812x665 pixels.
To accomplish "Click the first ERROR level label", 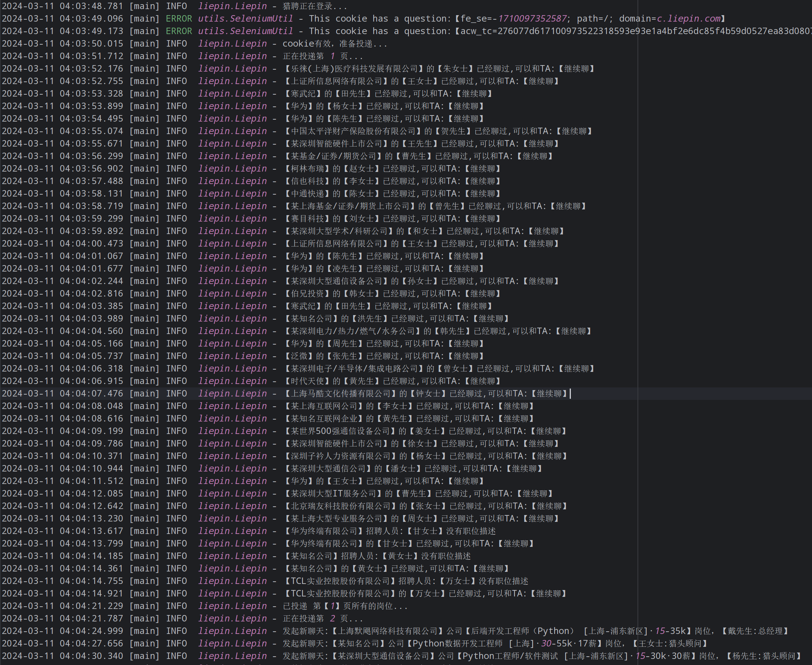I will coord(179,19).
